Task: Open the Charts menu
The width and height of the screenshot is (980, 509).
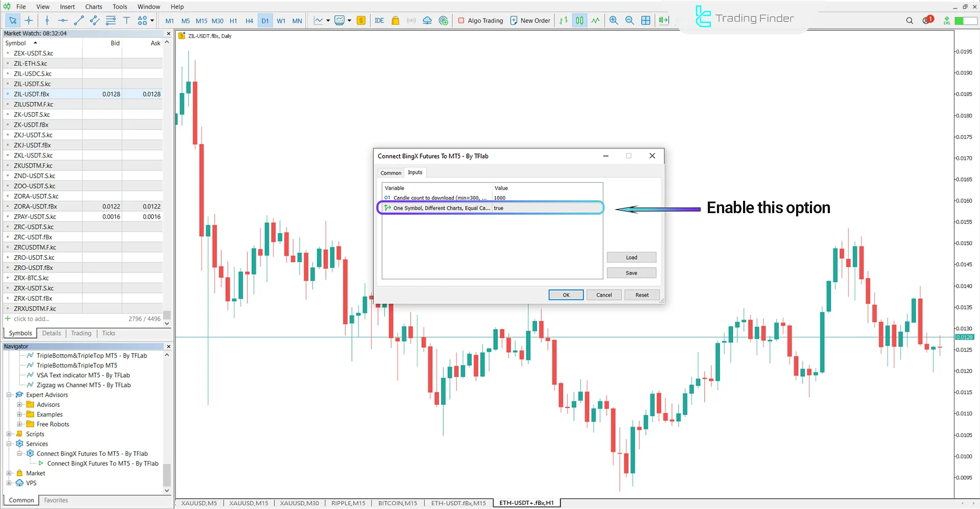Action: [x=93, y=7]
